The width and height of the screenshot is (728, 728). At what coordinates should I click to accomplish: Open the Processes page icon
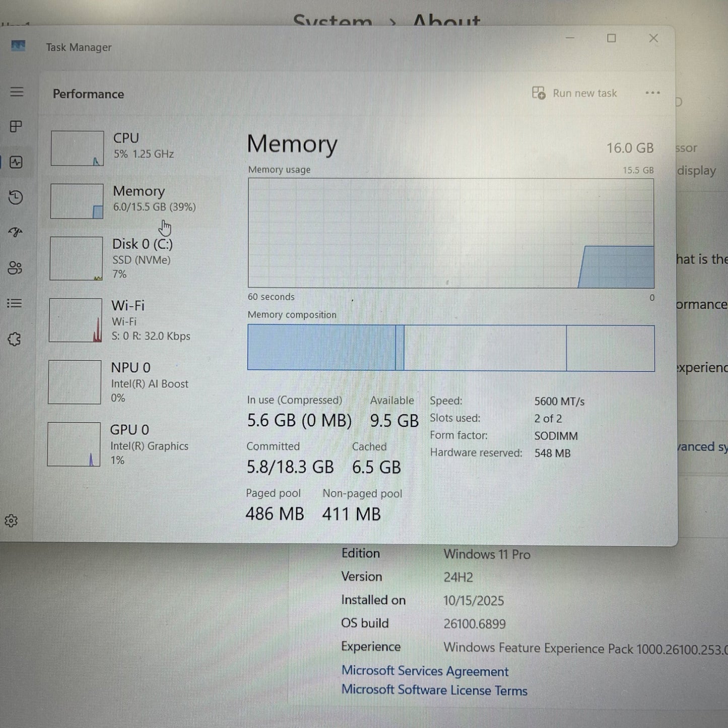point(16,126)
